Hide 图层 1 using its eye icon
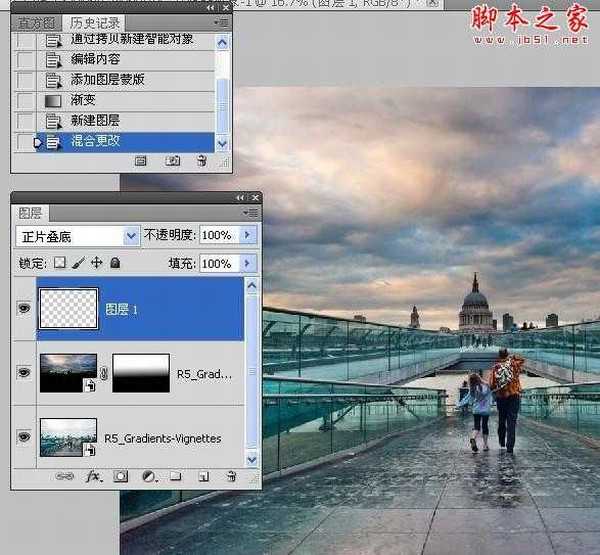The image size is (600, 555). pyautogui.click(x=24, y=310)
